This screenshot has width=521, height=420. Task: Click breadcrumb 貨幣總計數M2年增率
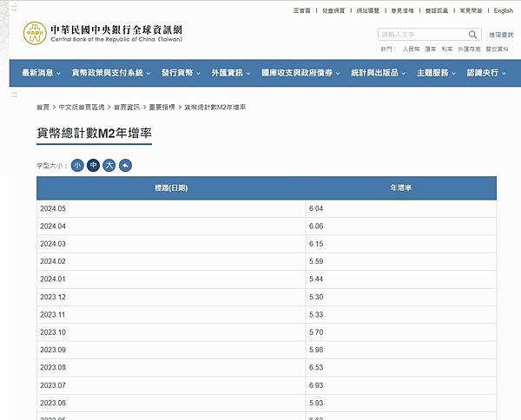tap(215, 107)
